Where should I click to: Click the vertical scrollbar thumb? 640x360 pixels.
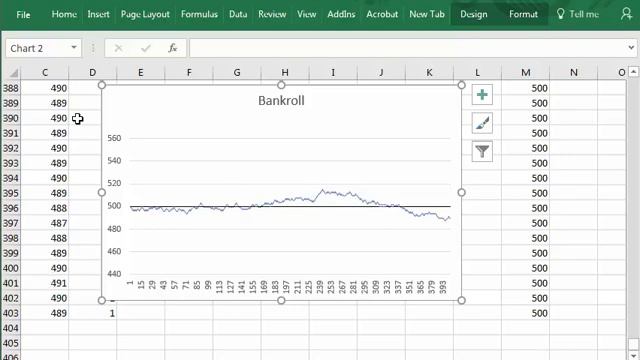[633, 344]
